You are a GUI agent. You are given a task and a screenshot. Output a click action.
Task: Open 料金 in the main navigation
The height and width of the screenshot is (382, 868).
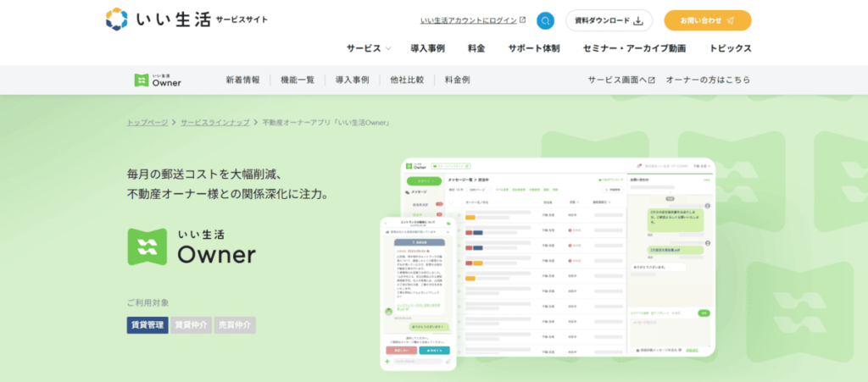476,48
